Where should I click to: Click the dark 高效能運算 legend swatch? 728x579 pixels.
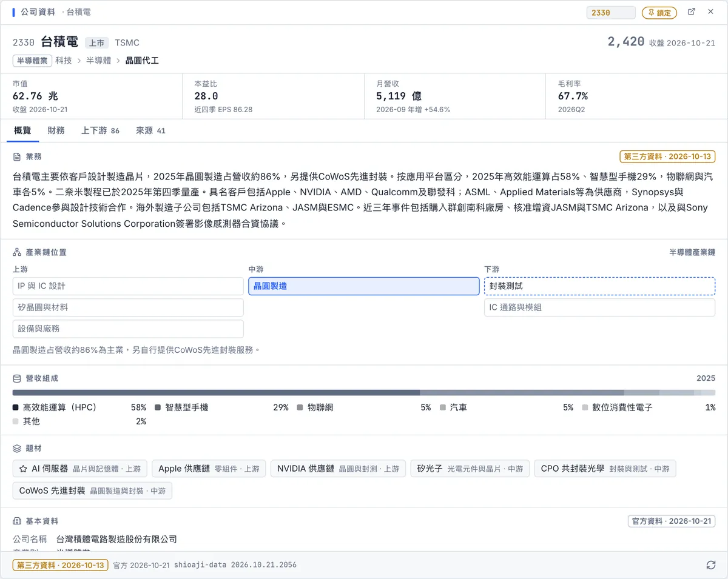pos(16,408)
